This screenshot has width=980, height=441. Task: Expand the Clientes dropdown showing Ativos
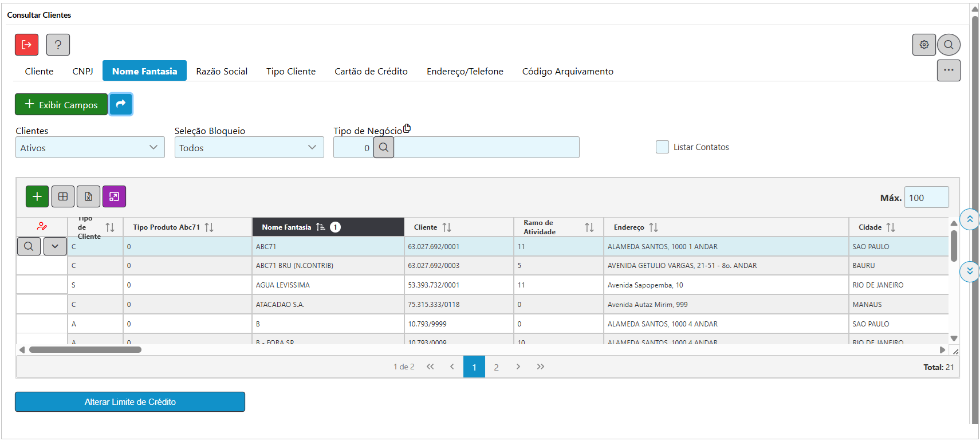pyautogui.click(x=90, y=148)
